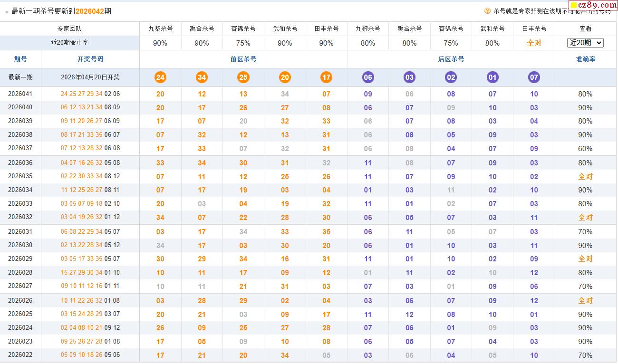The image size is (618, 364).
Task: Click the purple 06 ball icon
Action: point(367,77)
